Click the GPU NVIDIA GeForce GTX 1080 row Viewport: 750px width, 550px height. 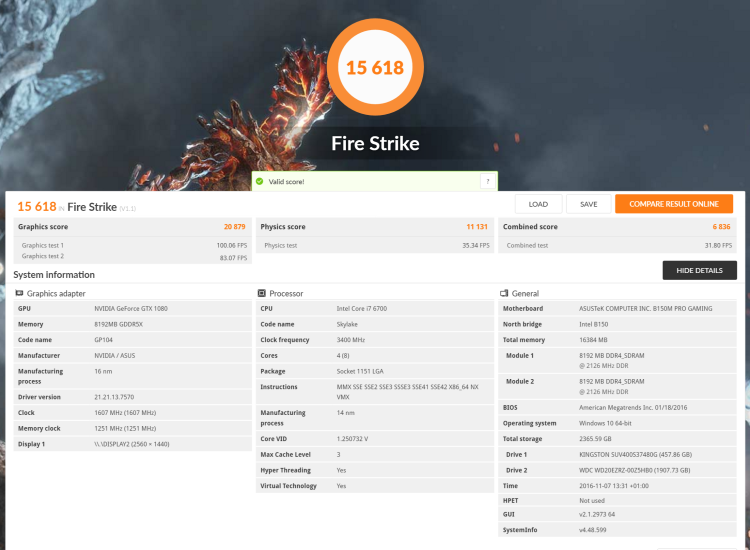click(x=132, y=308)
